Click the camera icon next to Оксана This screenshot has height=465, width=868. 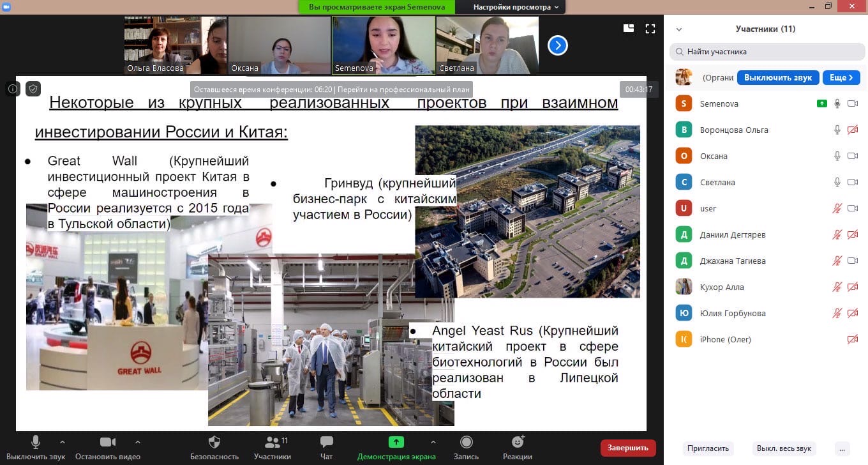click(852, 156)
